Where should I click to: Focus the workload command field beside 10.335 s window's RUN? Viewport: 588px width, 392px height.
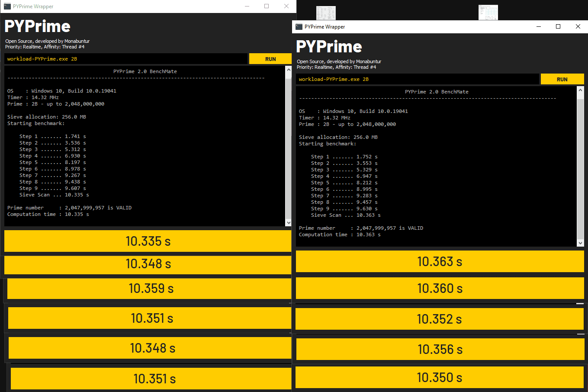pos(126,59)
